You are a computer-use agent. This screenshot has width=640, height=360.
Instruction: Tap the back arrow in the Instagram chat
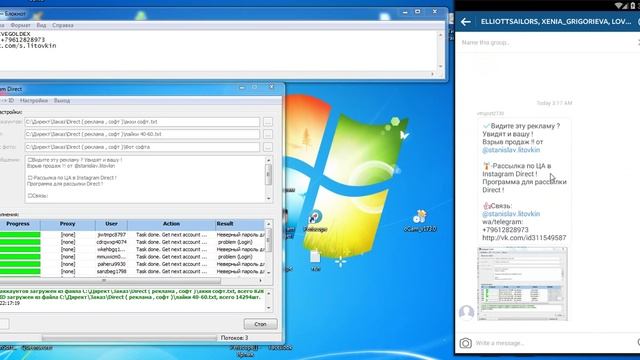point(466,22)
